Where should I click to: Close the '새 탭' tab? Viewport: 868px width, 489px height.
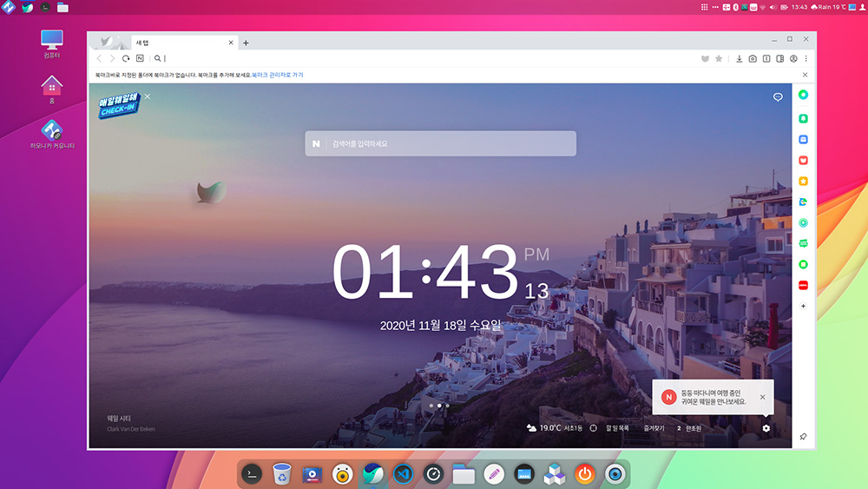coord(231,43)
